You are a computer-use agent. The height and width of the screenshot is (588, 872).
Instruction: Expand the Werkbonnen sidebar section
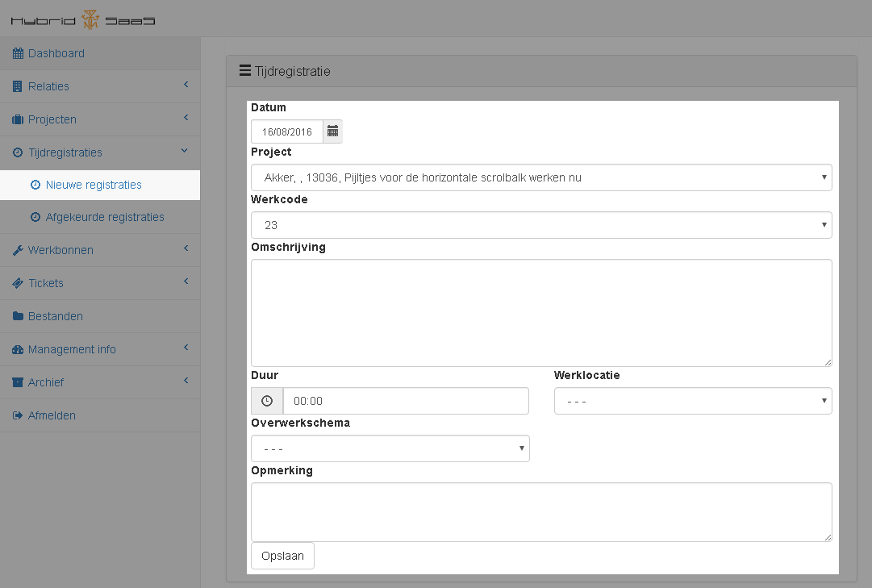tap(100, 250)
